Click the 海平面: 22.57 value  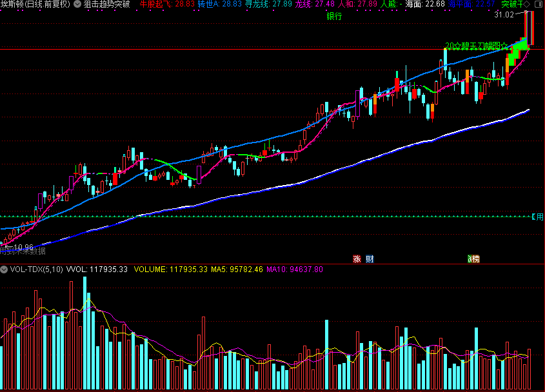pyautogui.click(x=471, y=4)
